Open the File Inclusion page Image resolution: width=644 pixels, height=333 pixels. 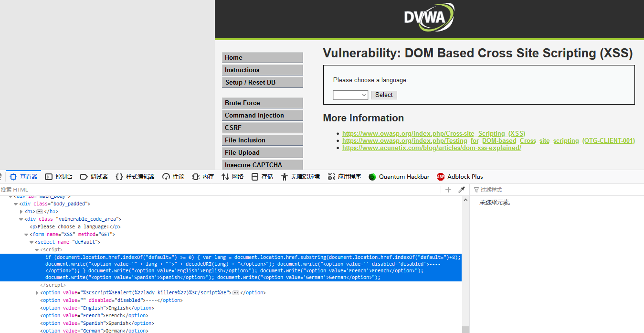pos(263,140)
